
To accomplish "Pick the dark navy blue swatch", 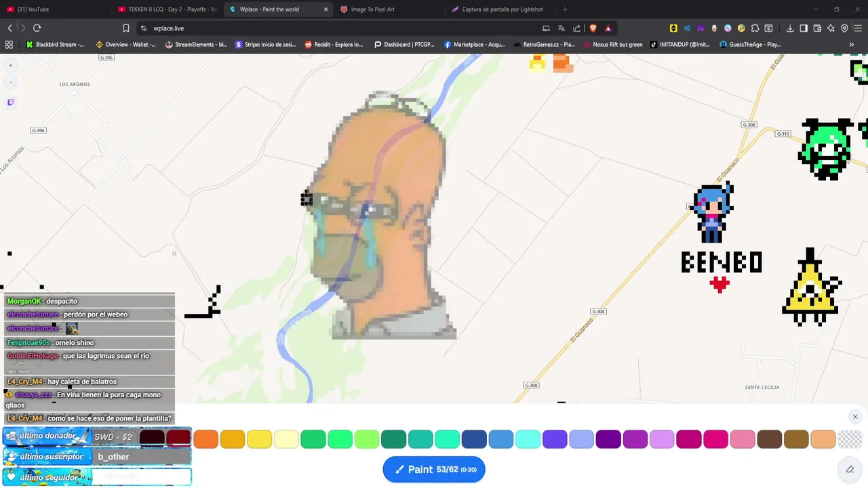I will (x=474, y=439).
